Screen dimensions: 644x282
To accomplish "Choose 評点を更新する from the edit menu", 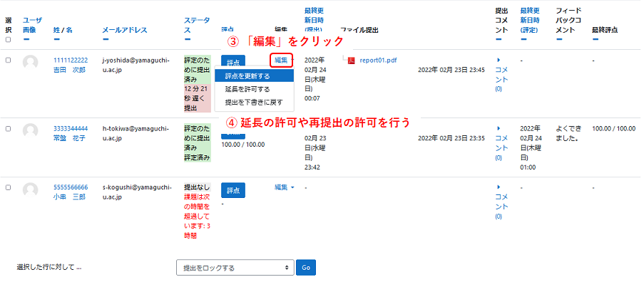I will click(254, 76).
